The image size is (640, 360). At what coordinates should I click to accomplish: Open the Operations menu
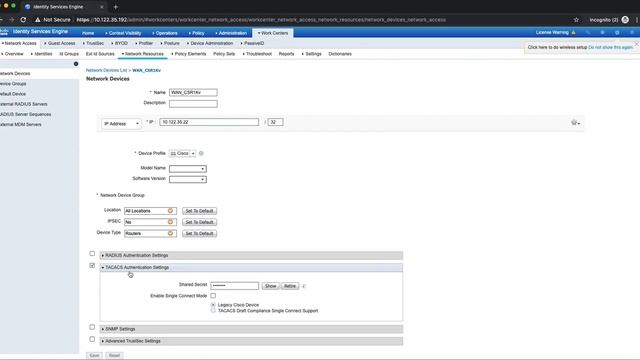coord(164,33)
